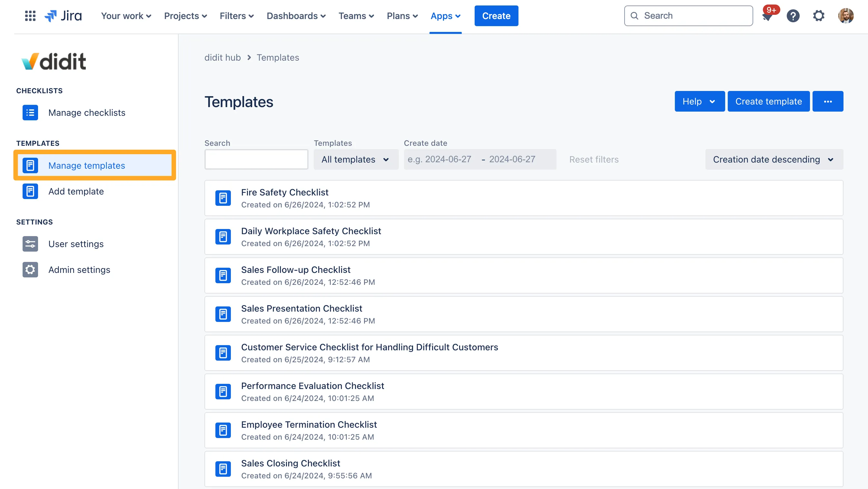Open Fire Safety Checklist template

(524, 198)
